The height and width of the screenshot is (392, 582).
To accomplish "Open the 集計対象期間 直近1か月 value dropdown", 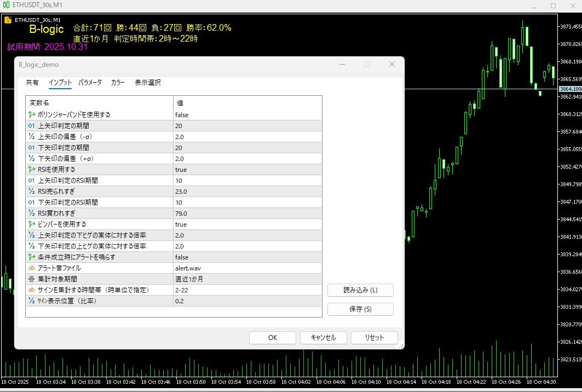I will pyautogui.click(x=246, y=279).
